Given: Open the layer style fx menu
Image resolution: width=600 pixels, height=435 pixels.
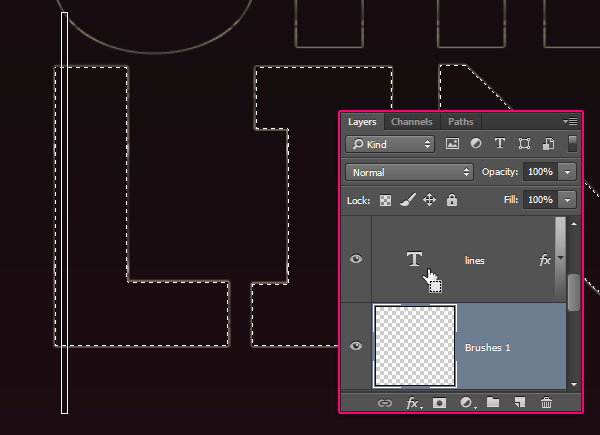Looking at the screenshot, I should 412,403.
